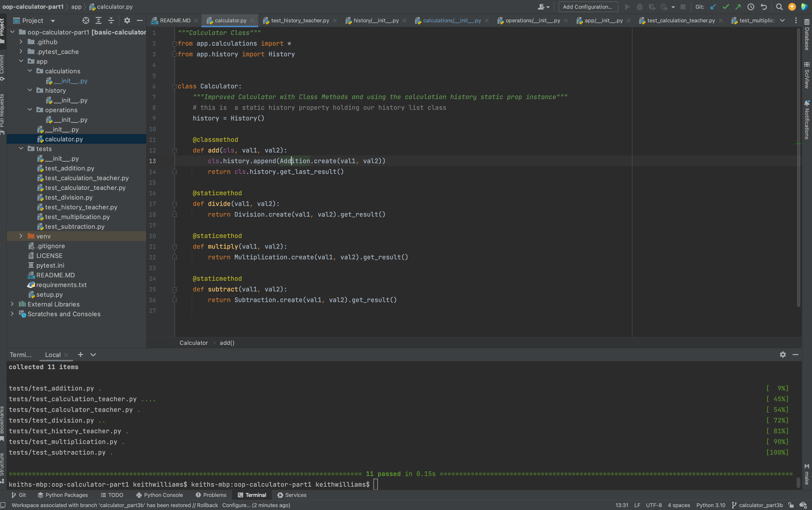The height and width of the screenshot is (510, 812).
Task: Click the Git push arrow icon
Action: pos(738,7)
